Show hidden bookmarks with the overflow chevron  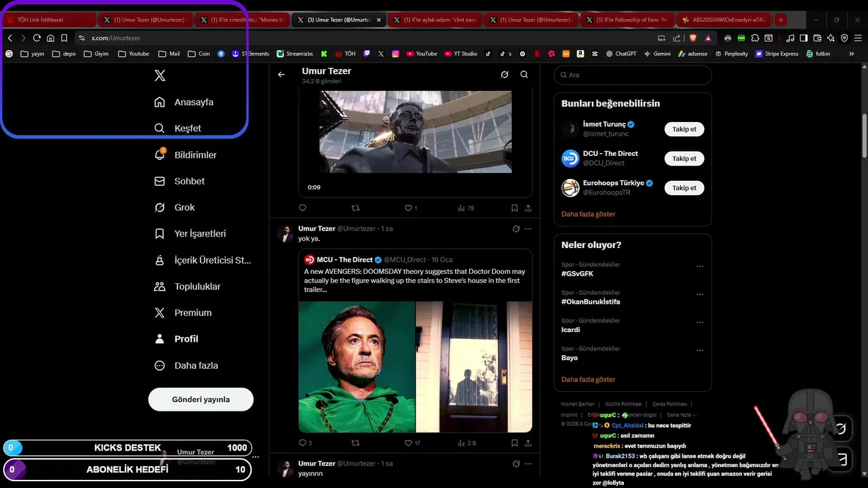click(x=851, y=54)
